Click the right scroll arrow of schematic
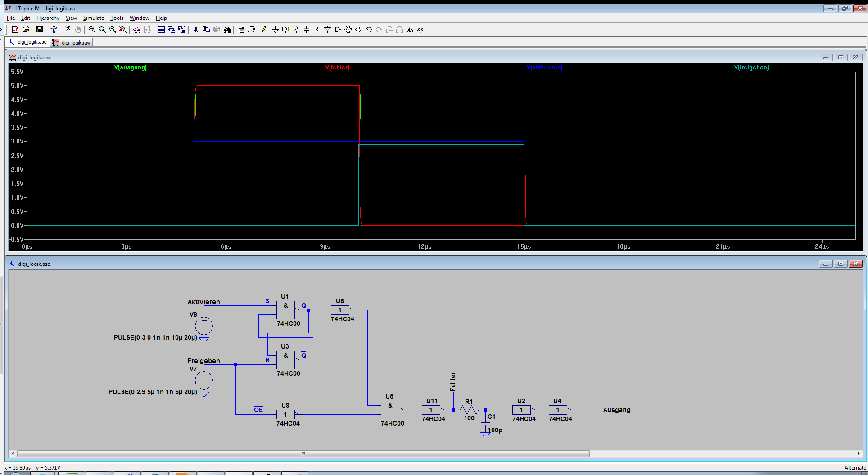 point(859,453)
